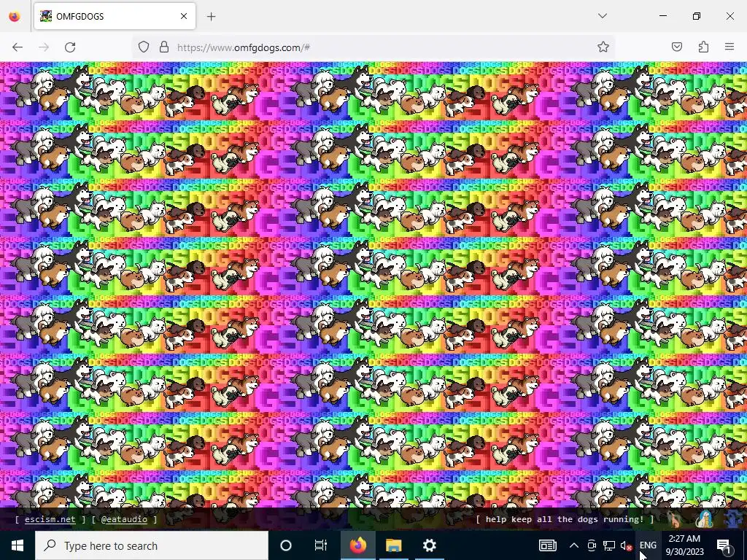Image resolution: width=747 pixels, height=560 pixels.
Task: Open the @eataudio link
Action: 124,519
